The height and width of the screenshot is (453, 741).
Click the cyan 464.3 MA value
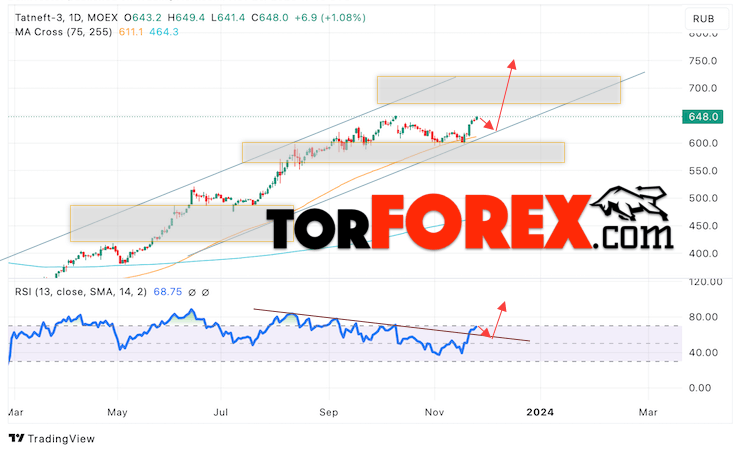coord(164,32)
